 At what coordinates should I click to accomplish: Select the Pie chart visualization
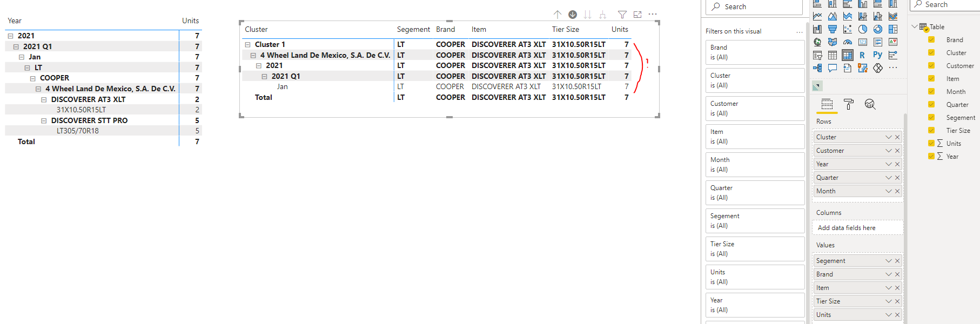tap(863, 29)
